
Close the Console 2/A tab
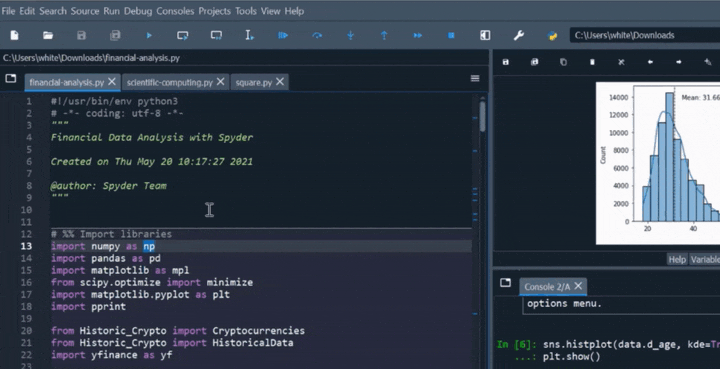point(578,286)
